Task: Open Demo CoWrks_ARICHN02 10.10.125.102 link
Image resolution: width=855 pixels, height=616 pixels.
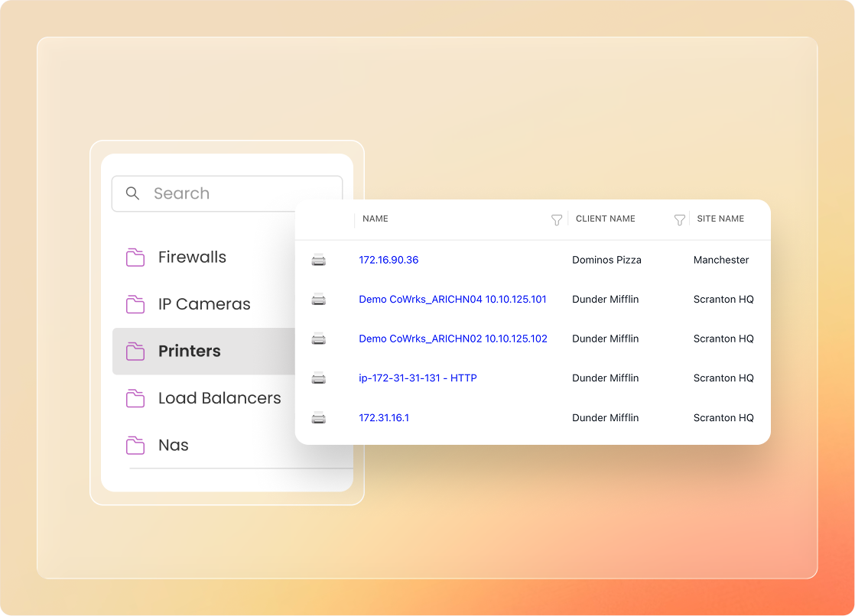Action: tap(453, 339)
